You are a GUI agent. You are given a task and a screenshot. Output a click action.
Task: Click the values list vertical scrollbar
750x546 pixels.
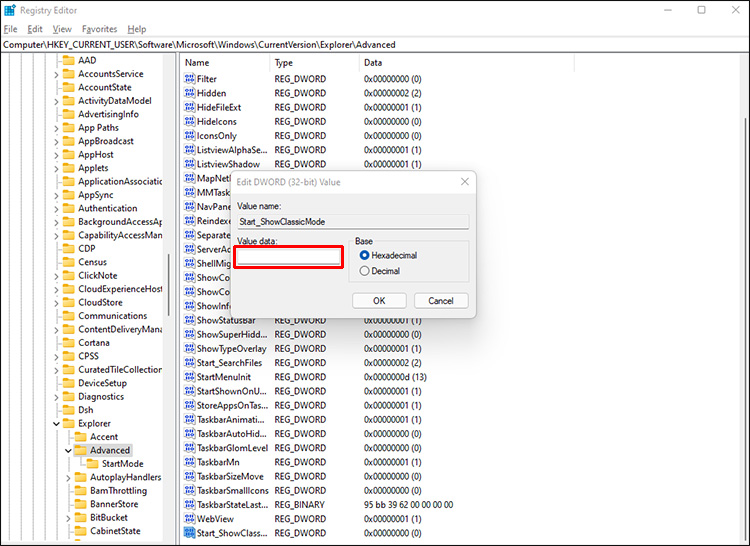coord(745,306)
